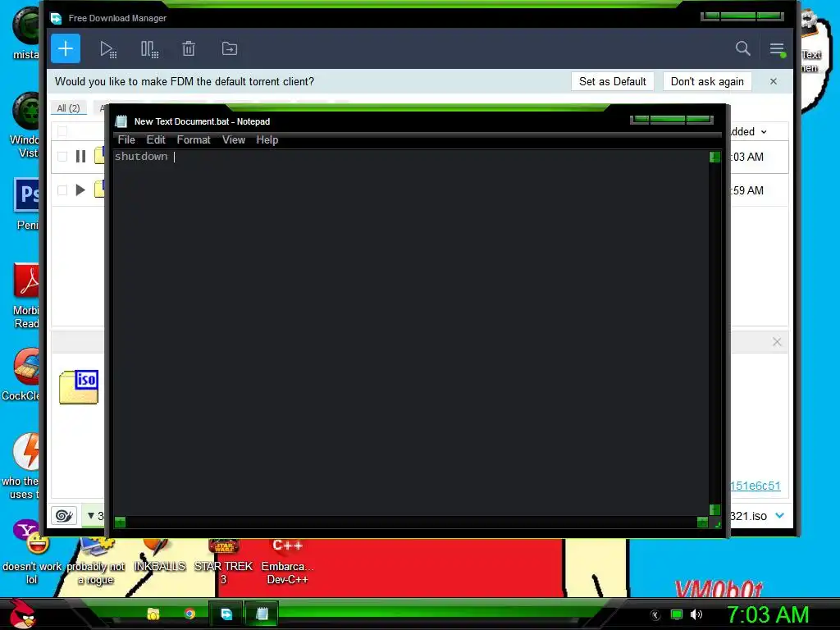This screenshot has height=630, width=840.
Task: Open the Notepad Help menu
Action: point(267,139)
